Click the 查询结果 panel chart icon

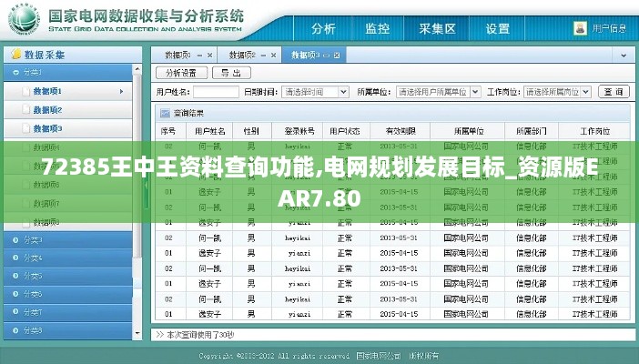pyautogui.click(x=165, y=113)
